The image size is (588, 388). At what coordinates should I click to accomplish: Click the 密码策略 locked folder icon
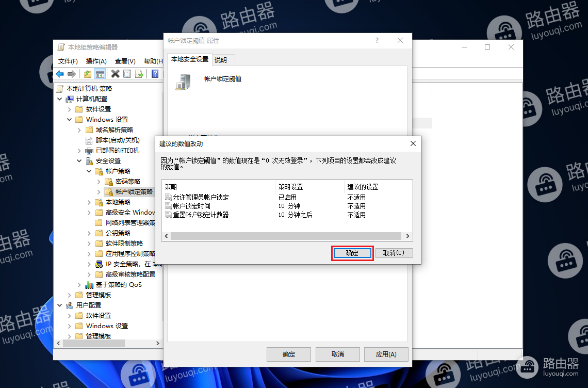[109, 182]
